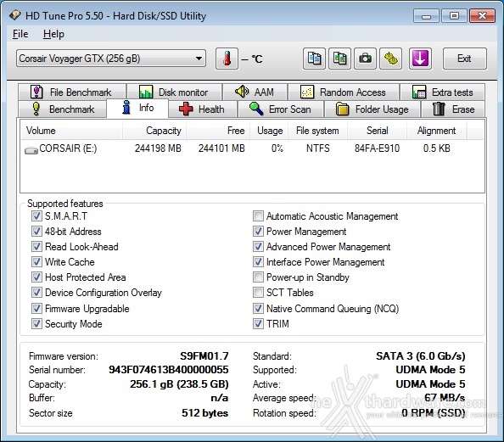
Task: Check the SCT Tables box
Action: pos(258,293)
